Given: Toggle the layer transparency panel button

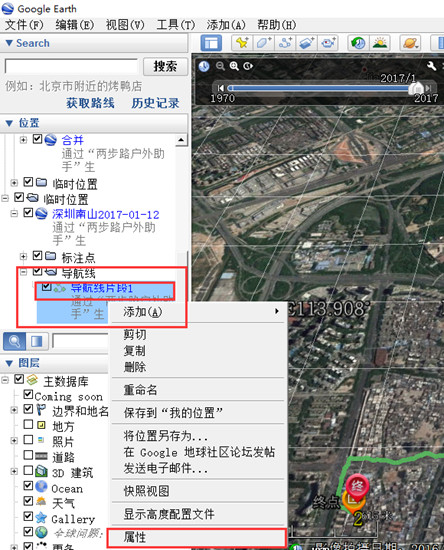Looking at the screenshot, I should (x=36, y=341).
